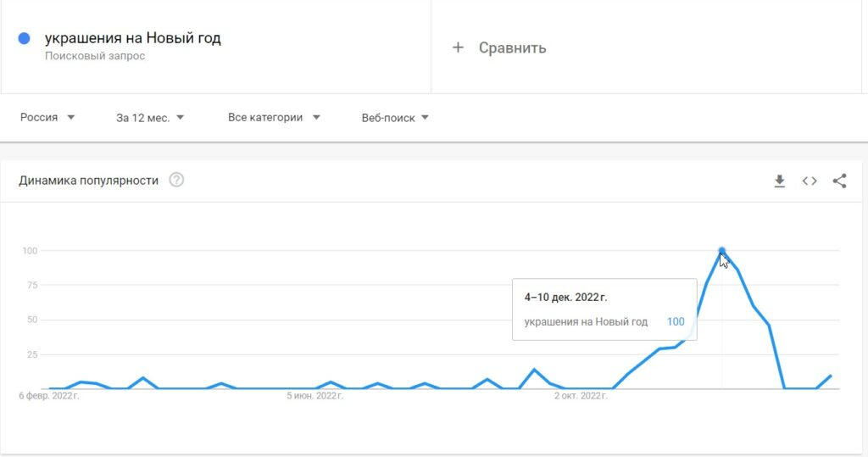This screenshot has height=457, width=868.
Task: Click the share icon for the chart
Action: 839,181
